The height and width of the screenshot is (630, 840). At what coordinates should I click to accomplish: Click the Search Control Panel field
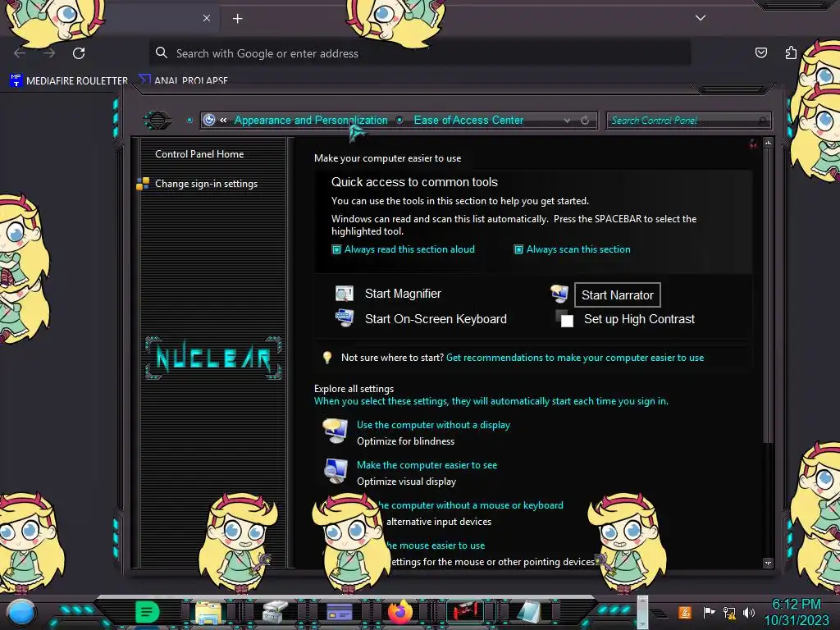688,121
